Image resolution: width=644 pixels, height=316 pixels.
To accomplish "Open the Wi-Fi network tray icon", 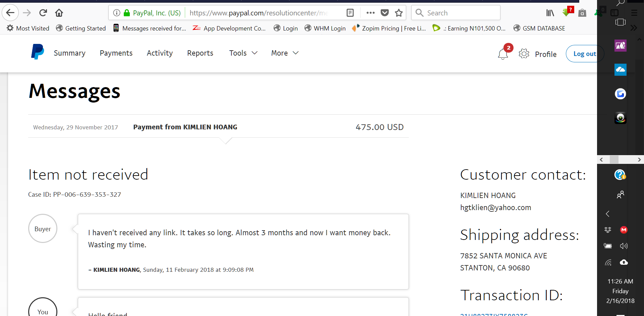I will [x=608, y=262].
